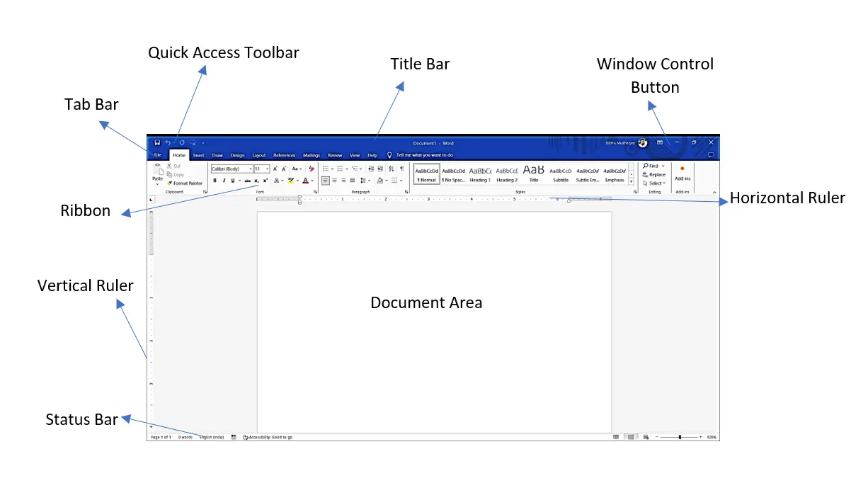Viewport: 868px width, 500px height.
Task: Click the Bullets list icon
Action: pyautogui.click(x=326, y=169)
